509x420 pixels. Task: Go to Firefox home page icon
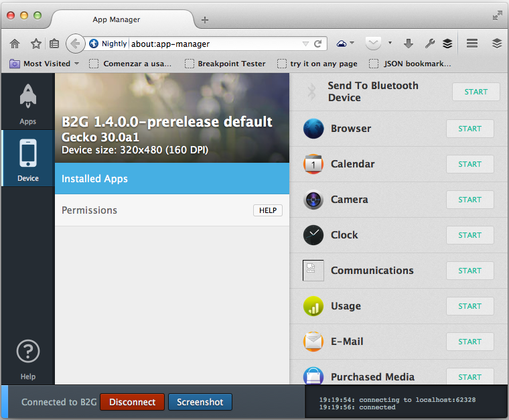pos(15,44)
